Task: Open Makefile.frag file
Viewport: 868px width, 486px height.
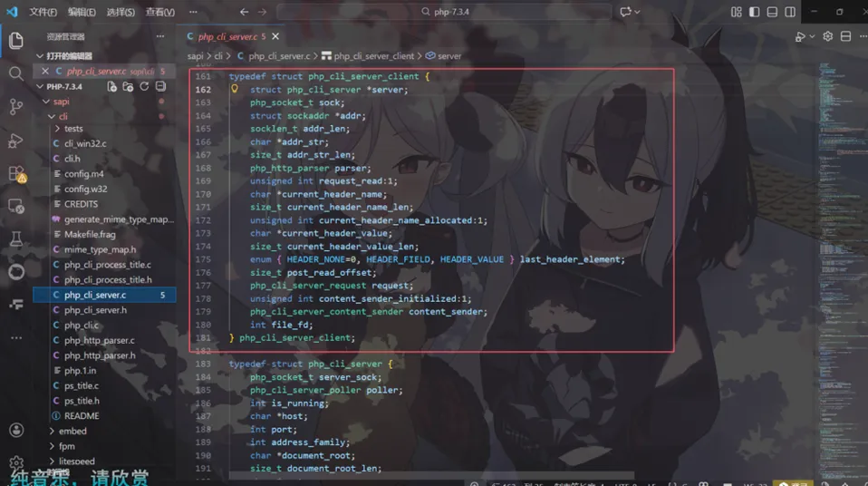Action: tap(90, 235)
